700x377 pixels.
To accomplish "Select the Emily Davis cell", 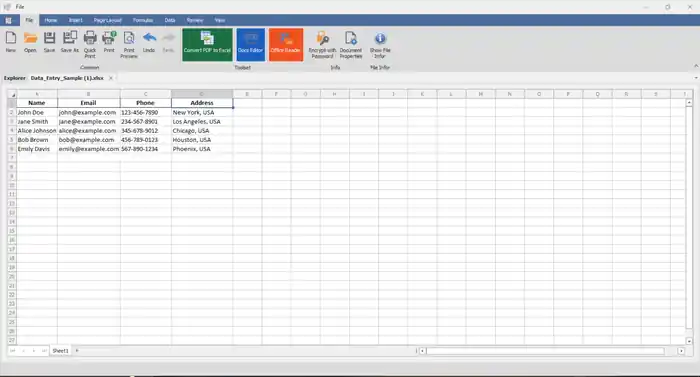I will coord(37,149).
